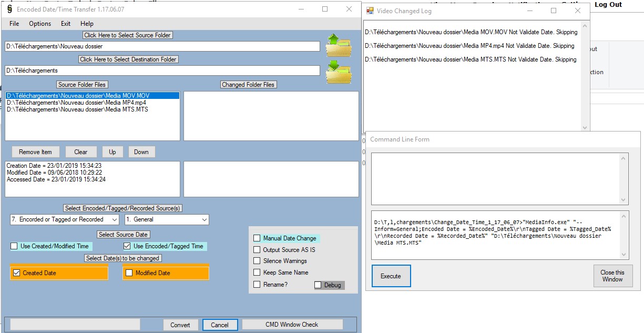Click the Source Folder Files label
Screen dimensions: 644x333
click(x=82, y=85)
